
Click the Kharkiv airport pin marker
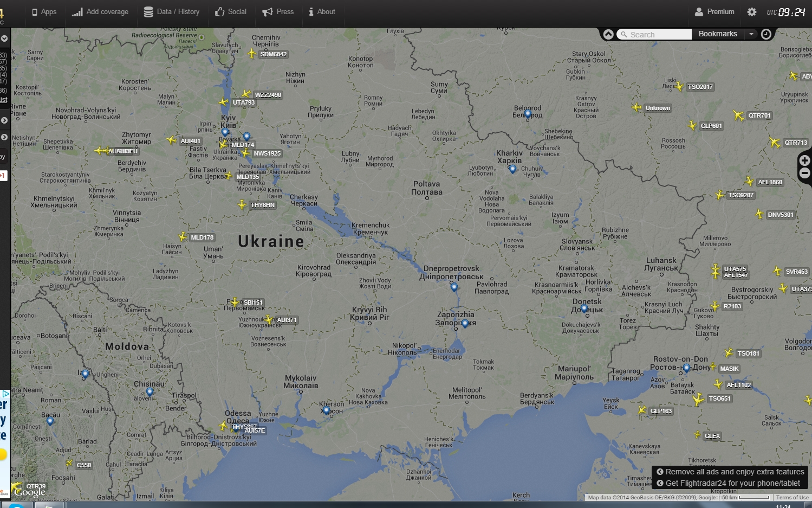512,169
